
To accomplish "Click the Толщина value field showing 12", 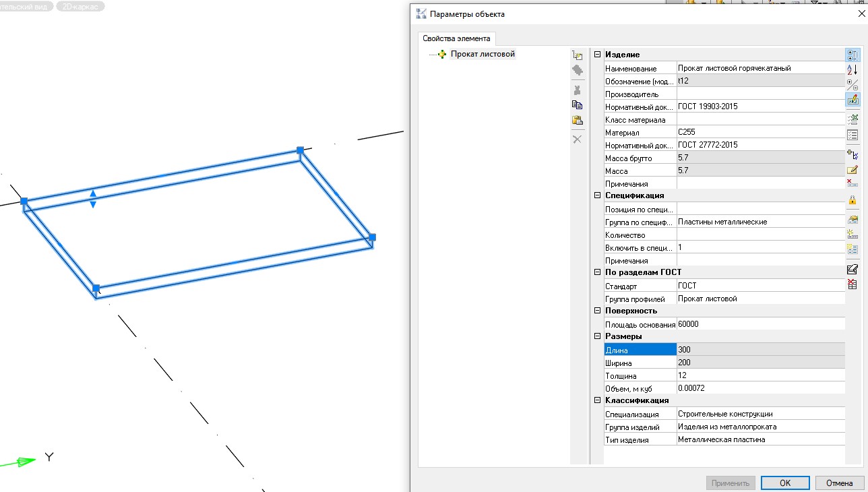I will tap(759, 375).
